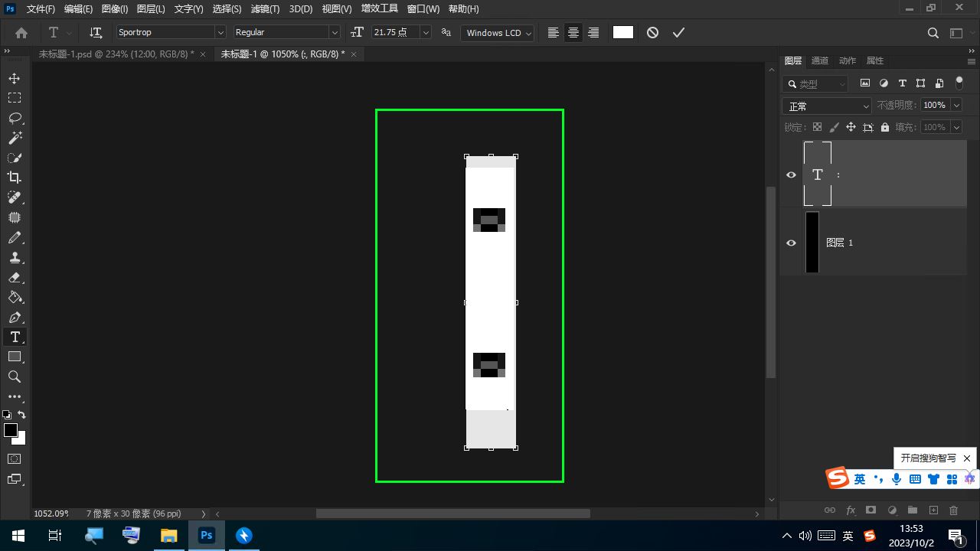The image size is (980, 551).
Task: Select the Clone Stamp tool
Action: 15,258
